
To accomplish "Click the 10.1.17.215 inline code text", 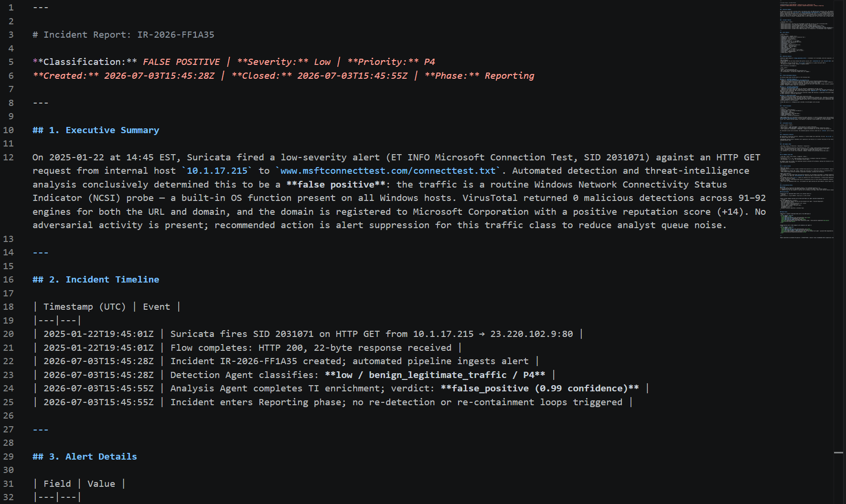I will pyautogui.click(x=217, y=171).
